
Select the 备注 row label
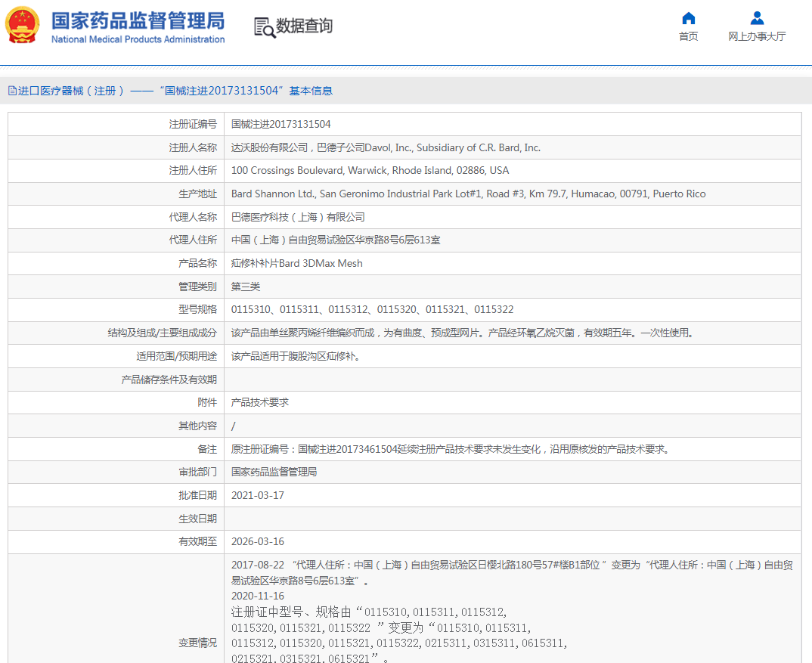(207, 449)
